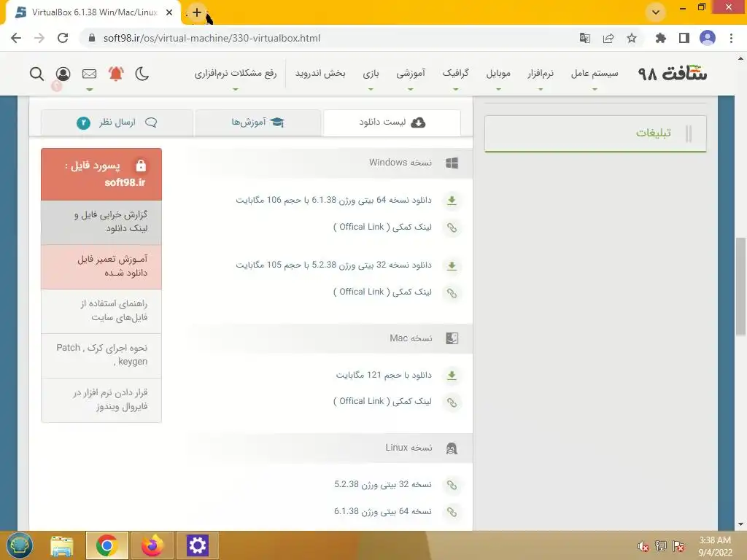
Task: Click download icon for 32-bit Windows 5.2.38
Action: (452, 265)
